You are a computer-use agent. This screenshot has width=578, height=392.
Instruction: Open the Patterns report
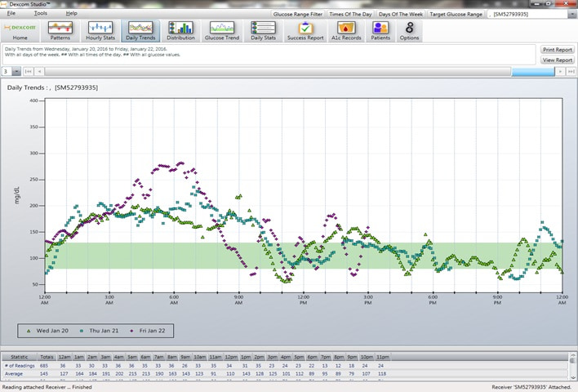pyautogui.click(x=60, y=31)
